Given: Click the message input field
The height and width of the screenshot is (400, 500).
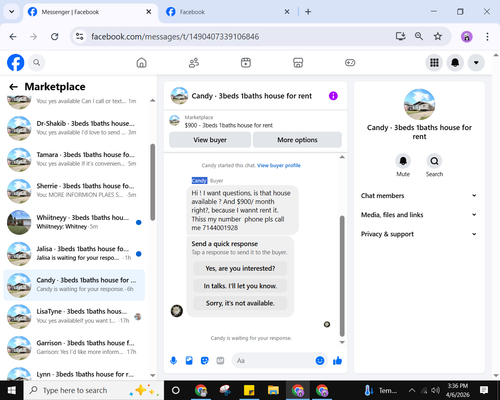Looking at the screenshot, I should pos(273,361).
